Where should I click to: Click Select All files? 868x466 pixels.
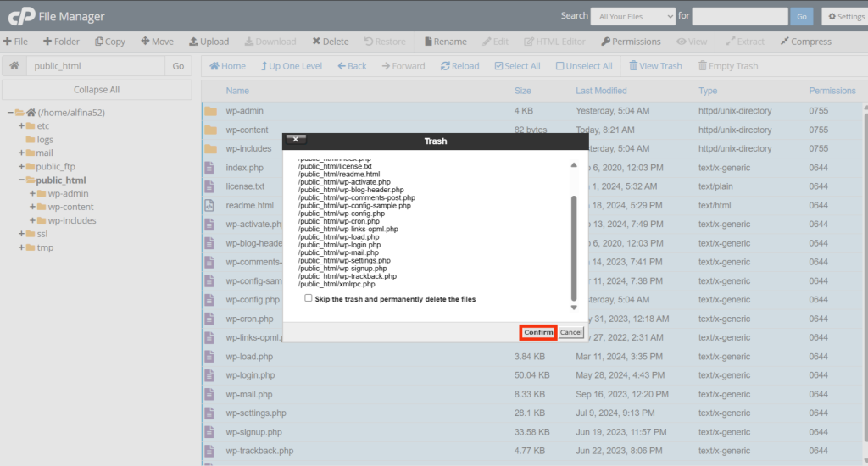pyautogui.click(x=516, y=66)
